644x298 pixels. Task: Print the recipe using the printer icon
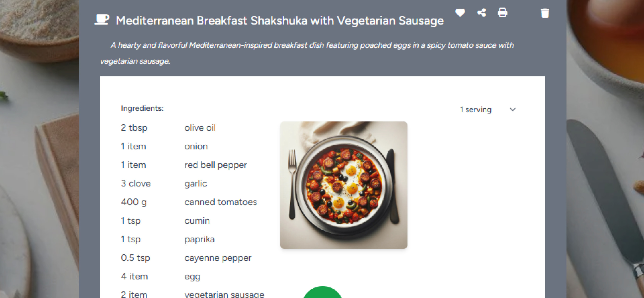[x=502, y=12]
